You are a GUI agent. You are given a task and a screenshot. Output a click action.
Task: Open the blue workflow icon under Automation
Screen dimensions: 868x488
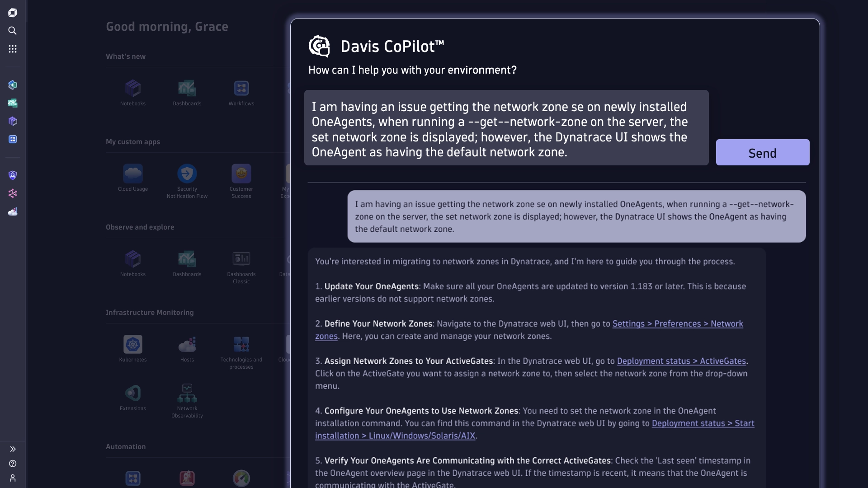point(133,479)
